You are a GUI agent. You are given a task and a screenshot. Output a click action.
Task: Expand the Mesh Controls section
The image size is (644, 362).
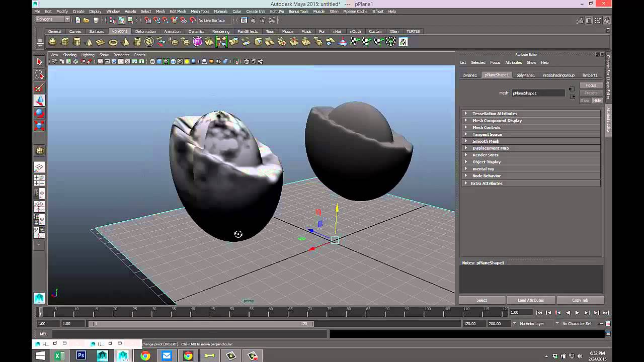[x=531, y=127]
